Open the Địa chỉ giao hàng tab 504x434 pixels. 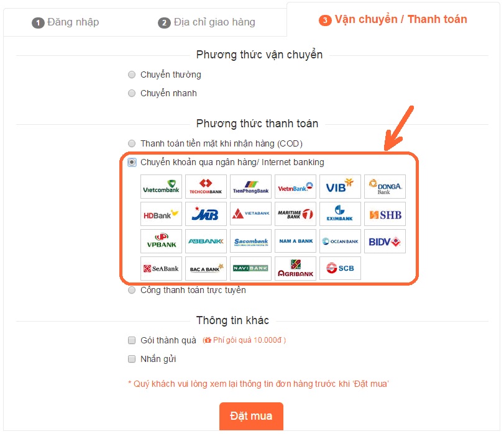[206, 22]
